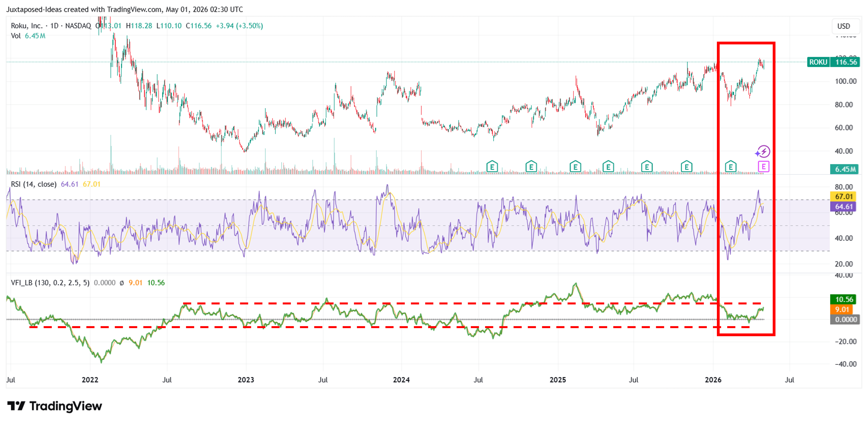The image size is (868, 424).
Task: Click the earnings marker near May 2025
Action: point(608,167)
